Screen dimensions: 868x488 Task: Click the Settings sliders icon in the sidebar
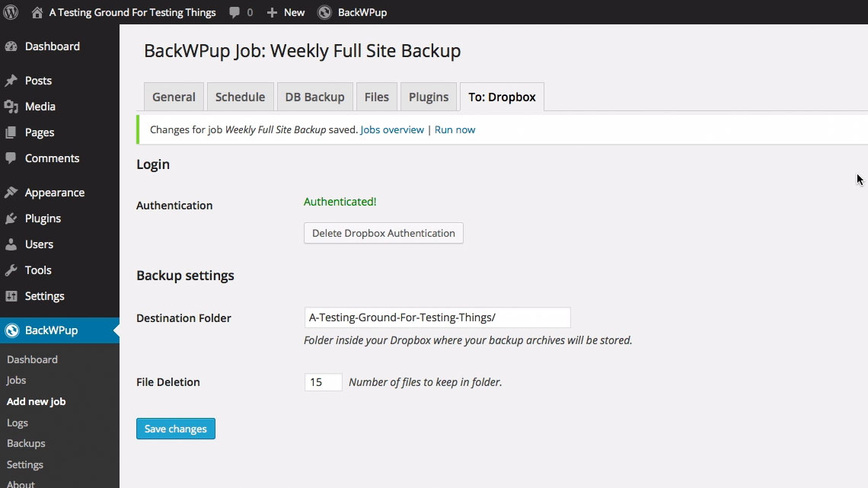pyautogui.click(x=11, y=296)
